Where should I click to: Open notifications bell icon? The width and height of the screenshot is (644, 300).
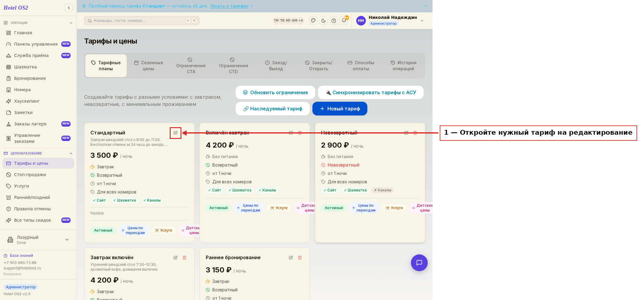(344, 20)
